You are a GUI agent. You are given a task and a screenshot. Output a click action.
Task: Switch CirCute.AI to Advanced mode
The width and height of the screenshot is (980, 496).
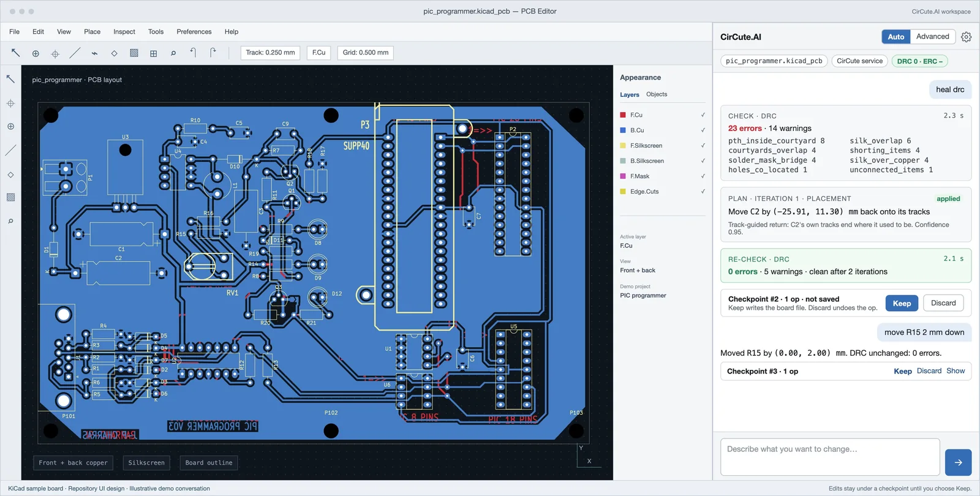(x=932, y=37)
